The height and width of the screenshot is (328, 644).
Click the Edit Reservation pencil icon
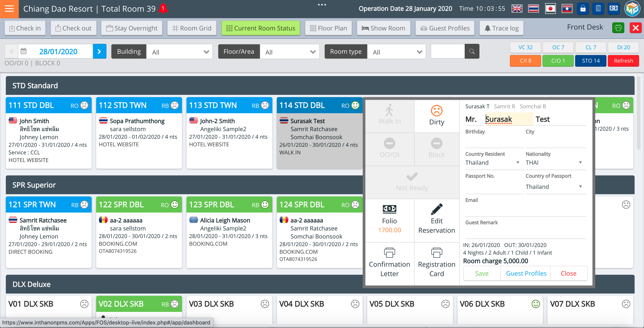pyautogui.click(x=436, y=209)
